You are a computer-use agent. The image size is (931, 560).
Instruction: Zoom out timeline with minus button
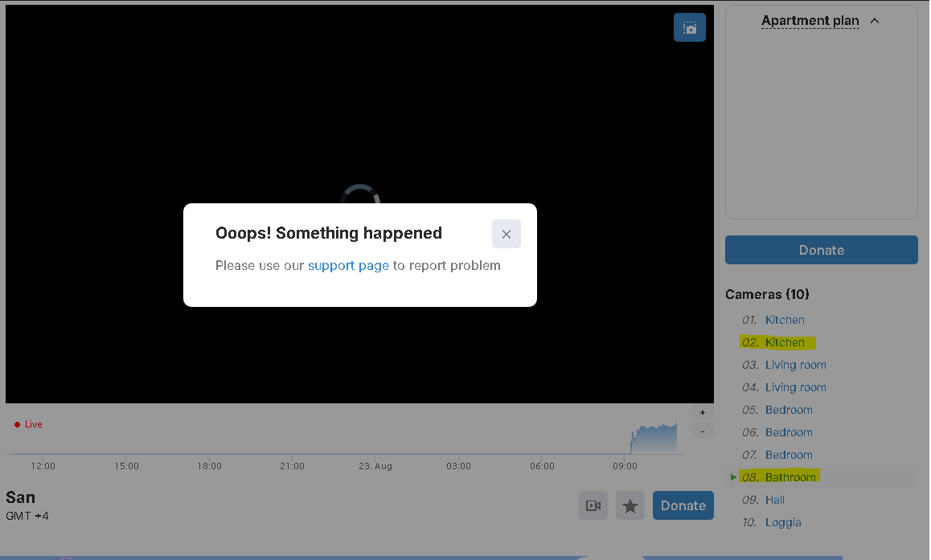click(702, 431)
